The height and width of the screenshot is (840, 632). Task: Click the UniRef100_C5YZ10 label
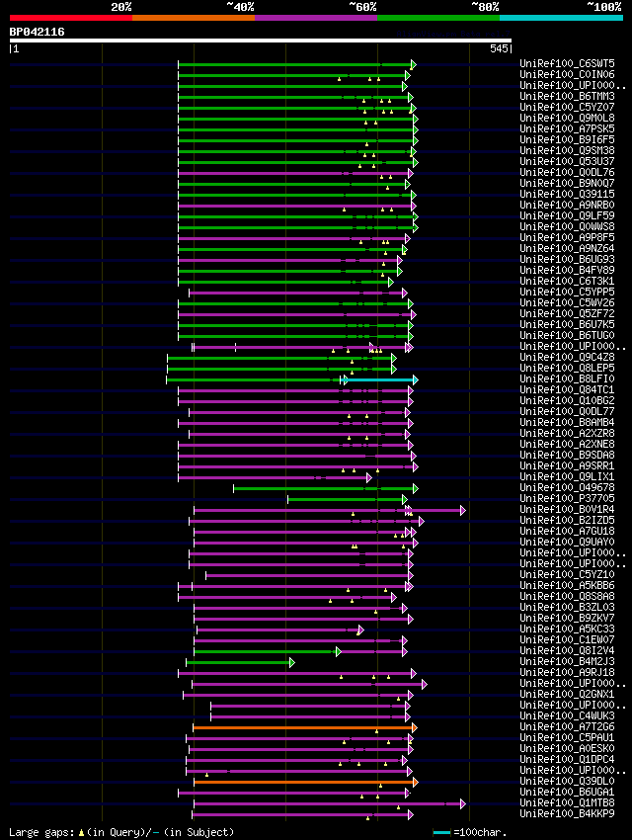click(x=567, y=574)
